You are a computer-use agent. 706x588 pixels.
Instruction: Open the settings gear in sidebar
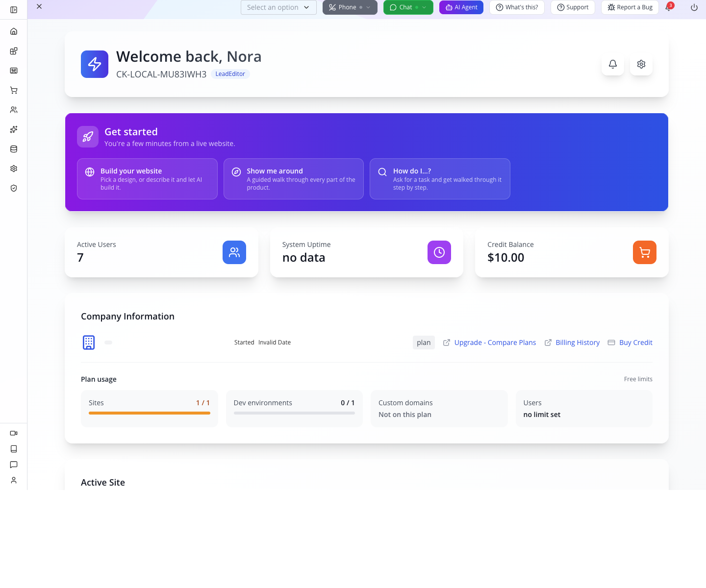(x=14, y=169)
